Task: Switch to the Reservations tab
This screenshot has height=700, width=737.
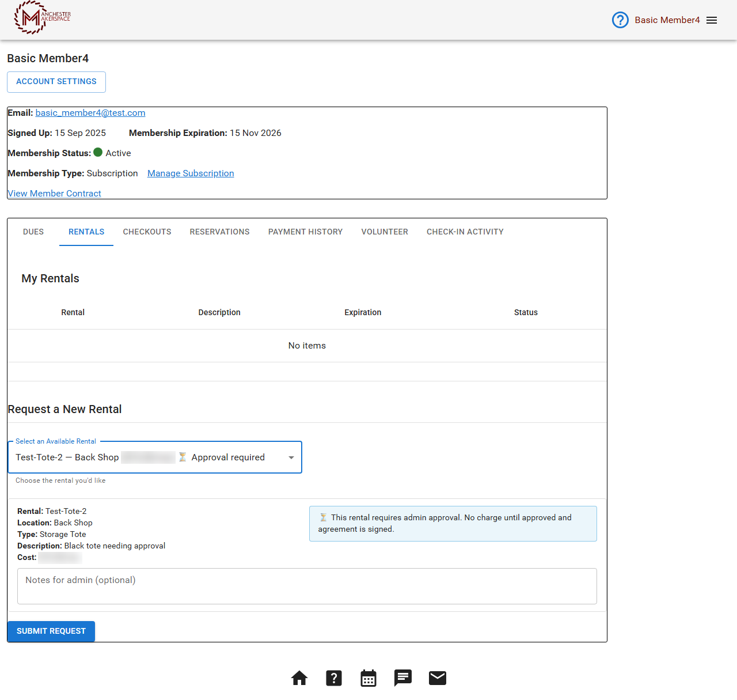Action: [x=220, y=232]
